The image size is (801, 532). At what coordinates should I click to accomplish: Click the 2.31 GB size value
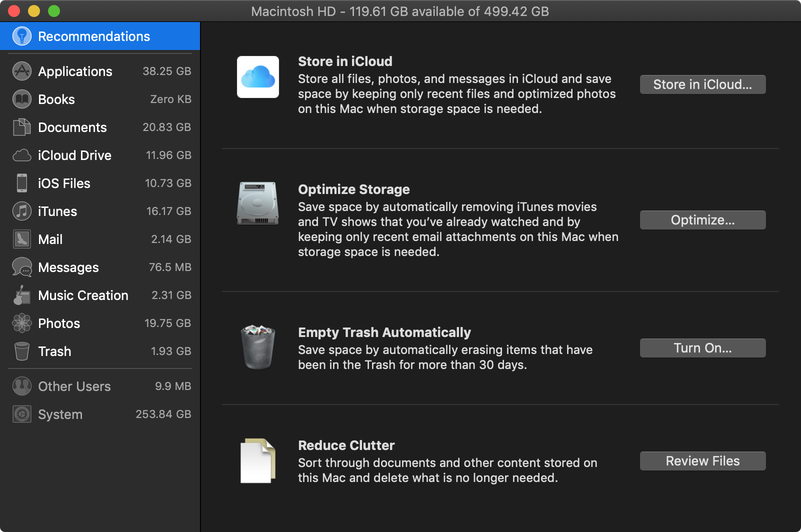(171, 295)
